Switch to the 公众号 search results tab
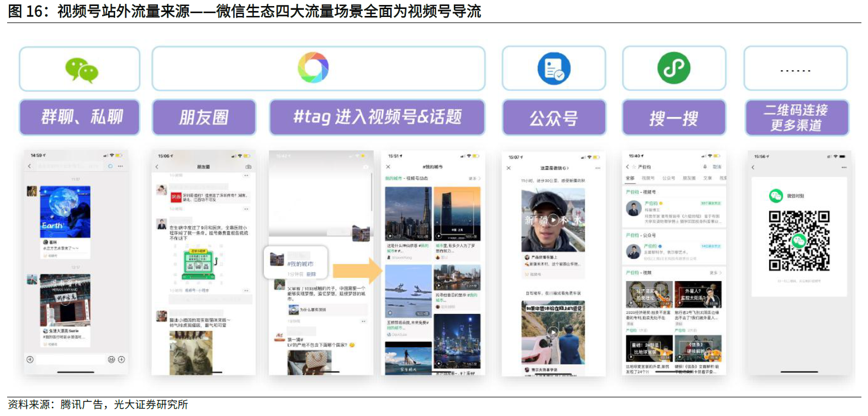 [668, 178]
